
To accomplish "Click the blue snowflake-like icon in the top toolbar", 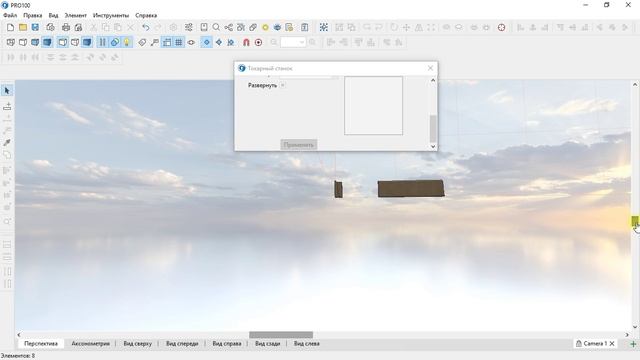I will coord(324,27).
